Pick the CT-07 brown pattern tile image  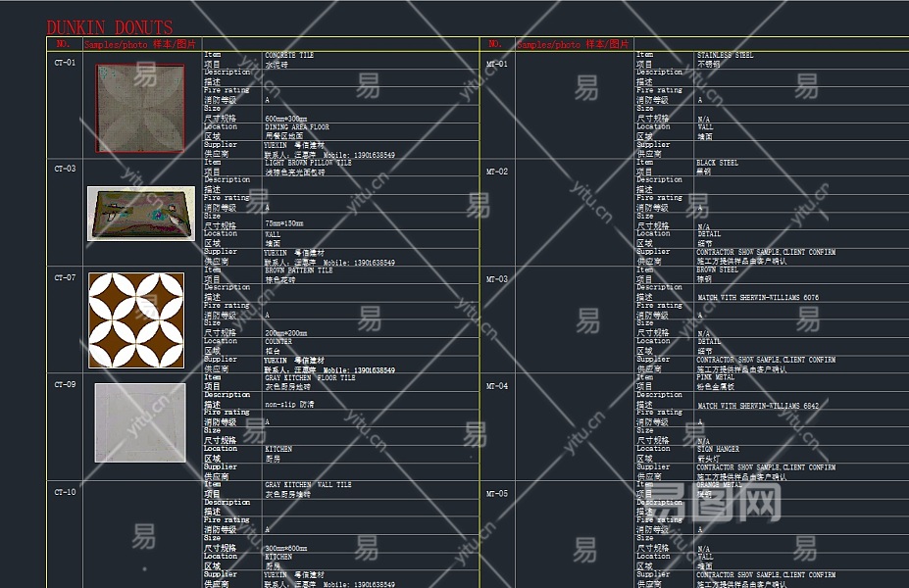(136, 320)
